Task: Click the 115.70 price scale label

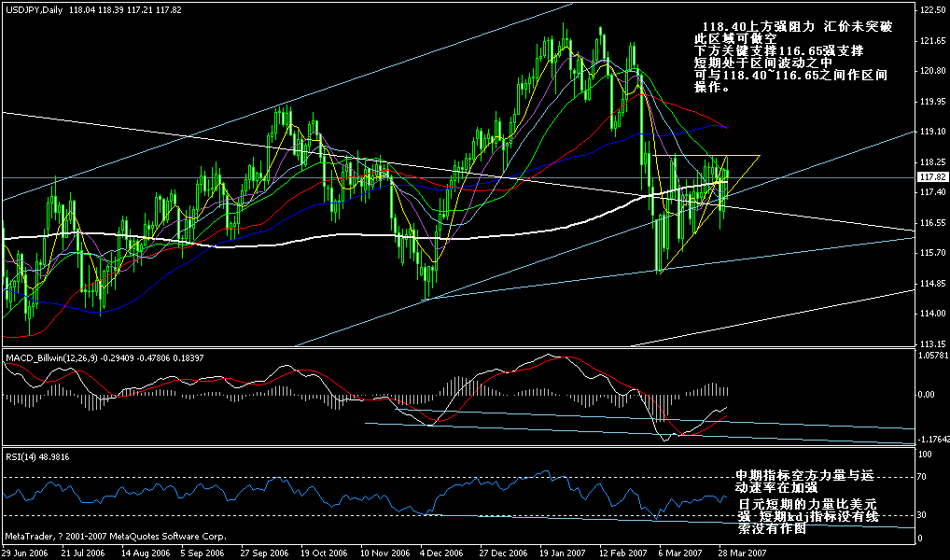Action: tap(932, 253)
